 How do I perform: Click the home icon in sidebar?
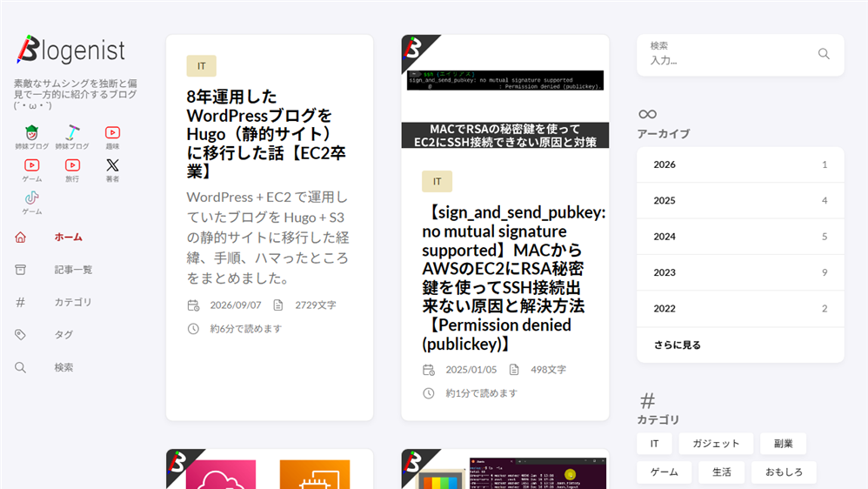pyautogui.click(x=21, y=237)
